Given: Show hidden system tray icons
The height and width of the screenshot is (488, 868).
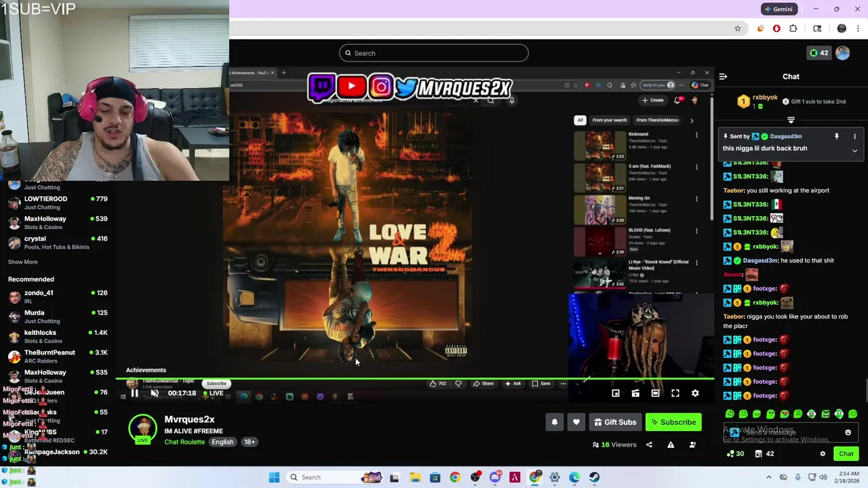Looking at the screenshot, I should pos(768,477).
